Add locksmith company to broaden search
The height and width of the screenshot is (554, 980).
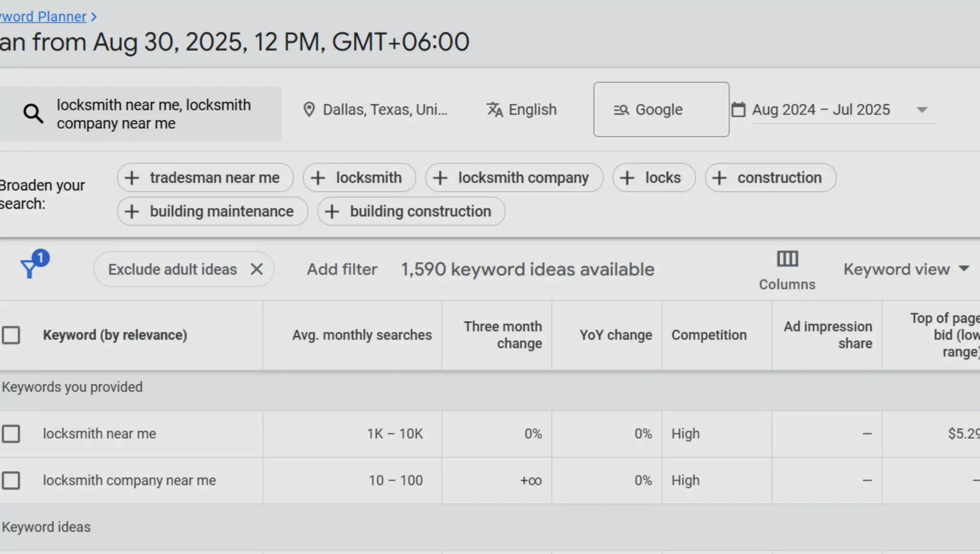coord(514,177)
